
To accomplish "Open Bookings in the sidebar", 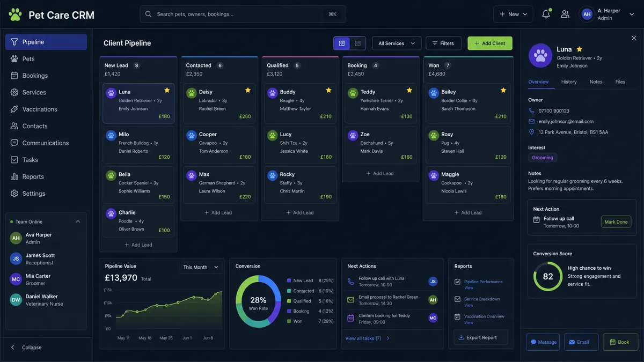I will (x=46, y=76).
